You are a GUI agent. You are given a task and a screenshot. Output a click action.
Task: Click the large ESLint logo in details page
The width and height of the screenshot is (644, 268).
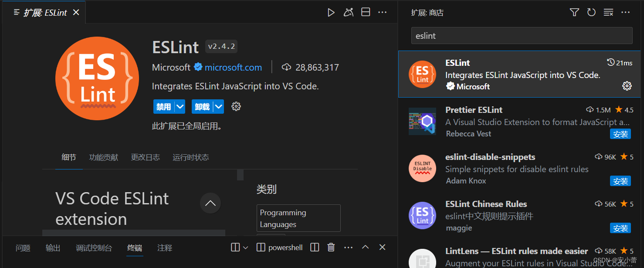point(97,78)
